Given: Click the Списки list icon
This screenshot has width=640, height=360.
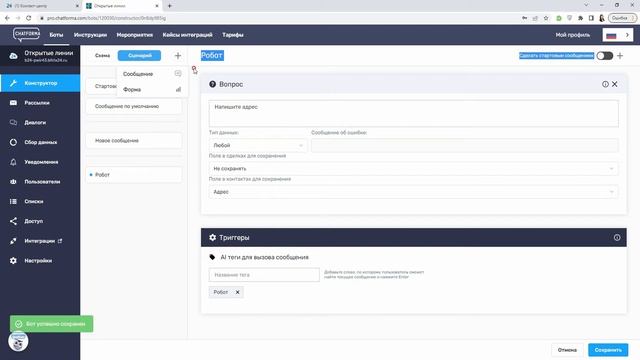Looking at the screenshot, I should (13, 201).
